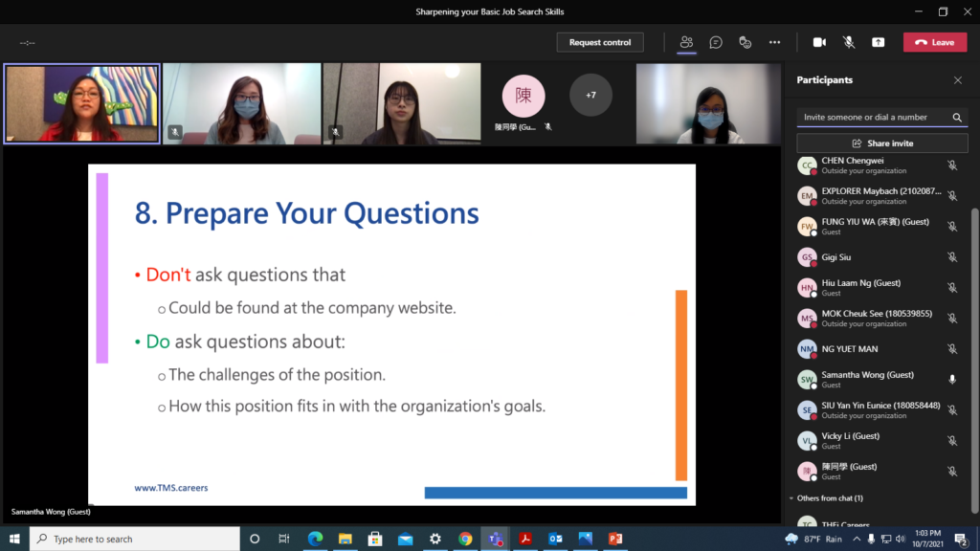Click the share content tray icon

879,42
